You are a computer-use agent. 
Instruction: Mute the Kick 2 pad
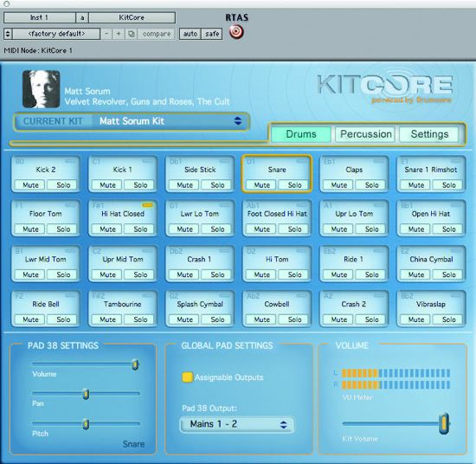coord(30,185)
